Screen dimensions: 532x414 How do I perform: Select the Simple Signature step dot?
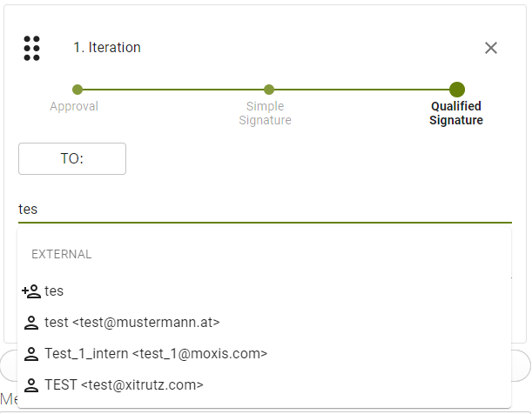269,90
